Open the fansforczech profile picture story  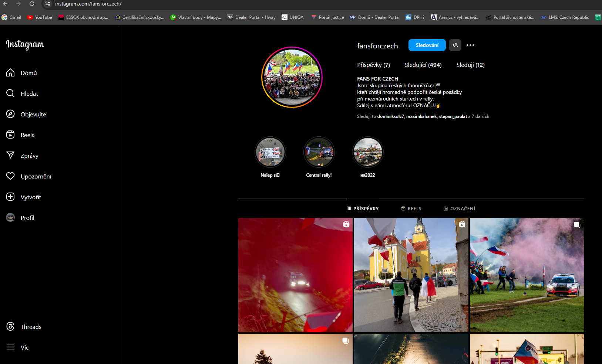[x=292, y=77]
